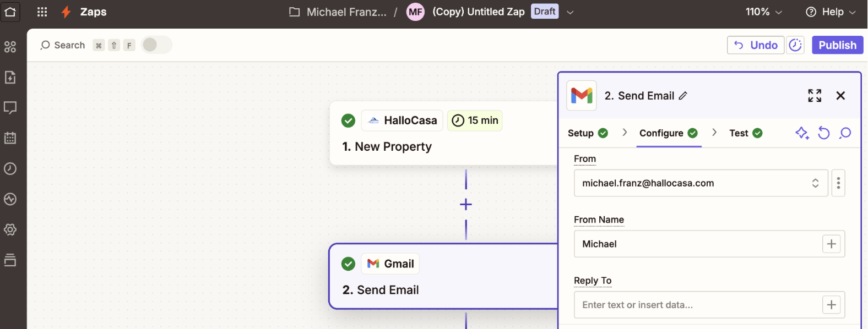Image resolution: width=868 pixels, height=329 pixels.
Task: Open the From field three-dot menu
Action: (x=838, y=183)
